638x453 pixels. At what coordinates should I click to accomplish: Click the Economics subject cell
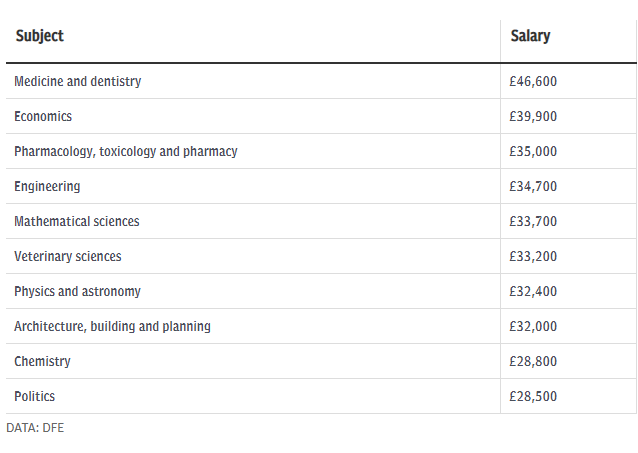43,116
